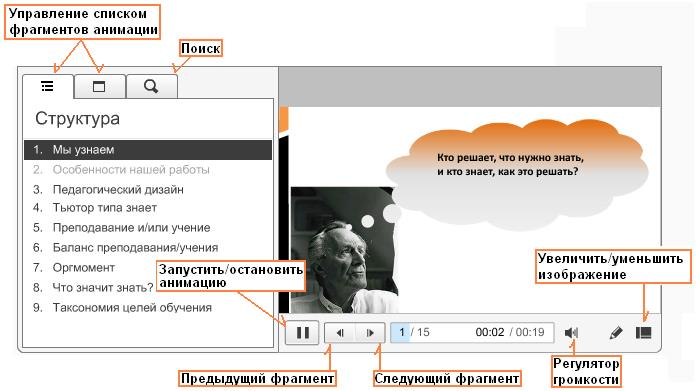
Task: Open the search magnifier tab
Action: [x=151, y=86]
